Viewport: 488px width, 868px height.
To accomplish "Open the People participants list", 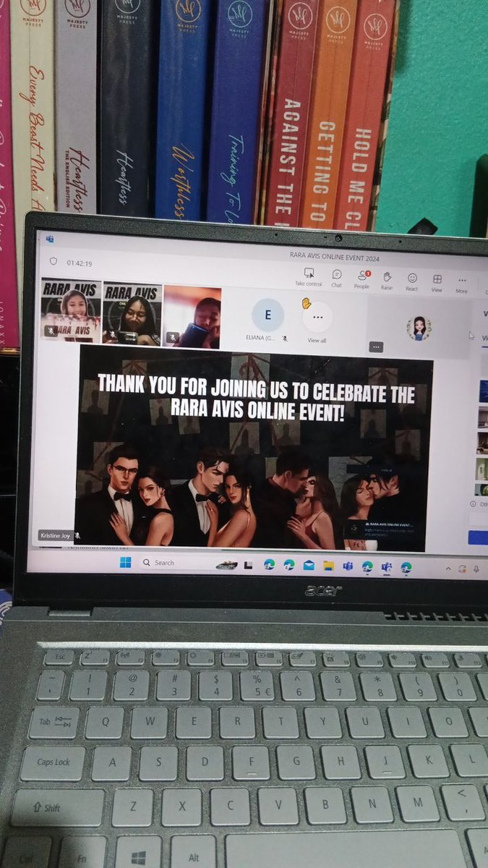I will [x=361, y=280].
